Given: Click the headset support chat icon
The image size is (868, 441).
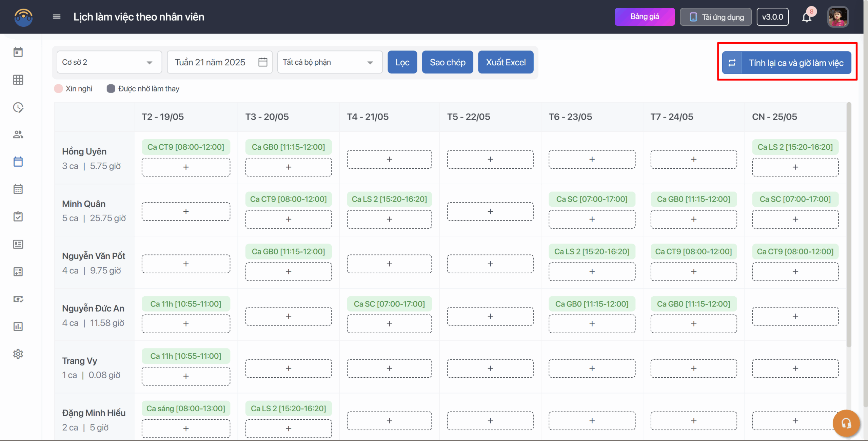Looking at the screenshot, I should (846, 423).
